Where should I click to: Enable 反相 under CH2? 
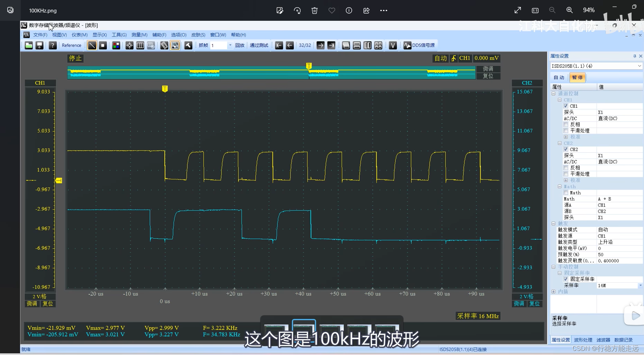566,168
